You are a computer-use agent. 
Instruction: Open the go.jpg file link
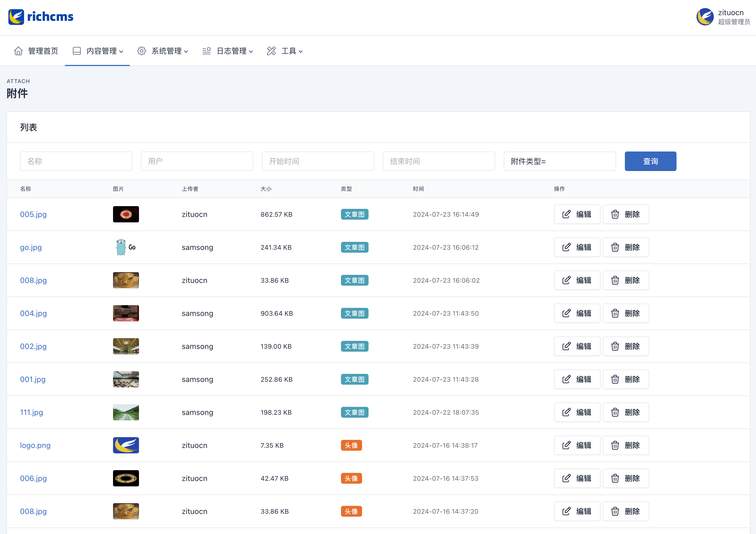pos(31,248)
